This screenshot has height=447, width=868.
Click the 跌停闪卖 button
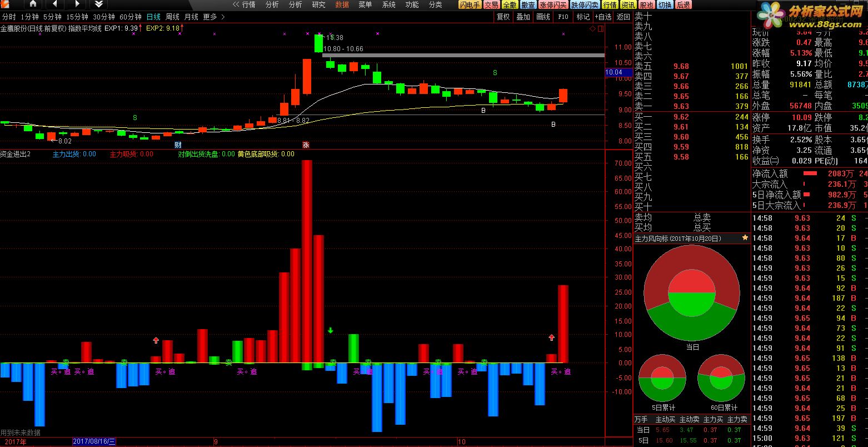coord(585,5)
